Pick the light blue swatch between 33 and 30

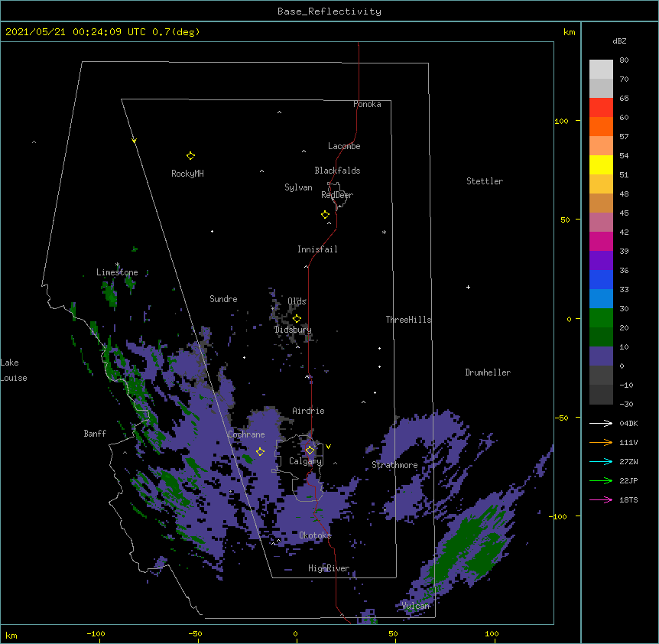(601, 298)
